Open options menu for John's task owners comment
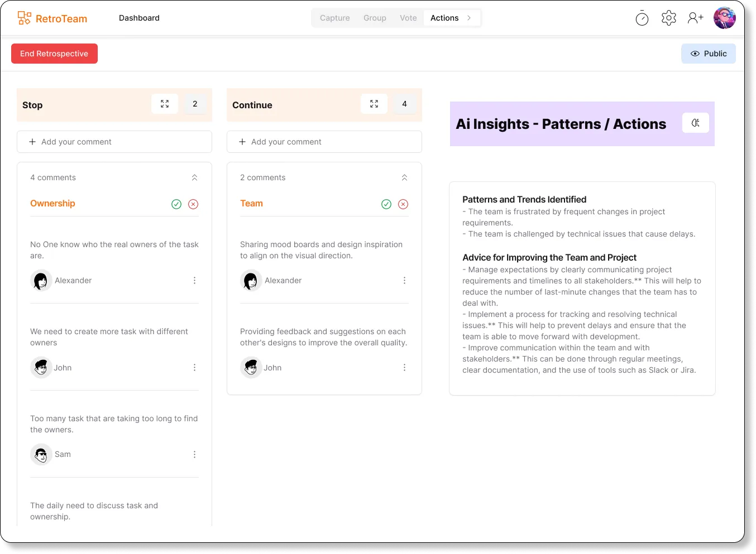This screenshot has height=554, width=756. pos(194,368)
